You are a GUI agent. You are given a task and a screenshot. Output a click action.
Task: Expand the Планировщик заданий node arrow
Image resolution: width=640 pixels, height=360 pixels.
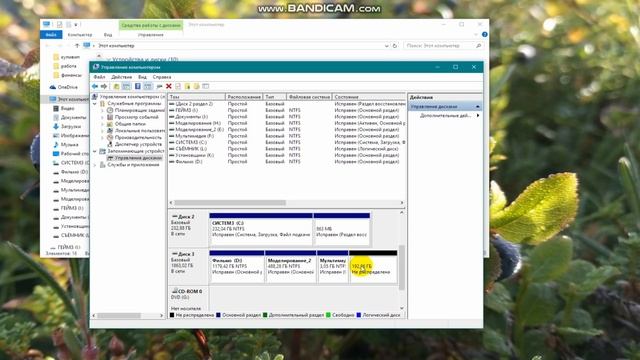pyautogui.click(x=102, y=110)
